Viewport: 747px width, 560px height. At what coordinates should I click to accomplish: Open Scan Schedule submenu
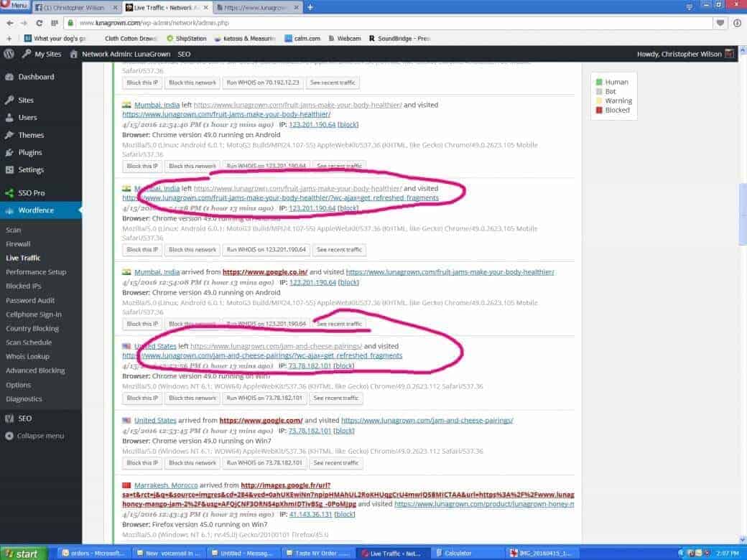(29, 342)
